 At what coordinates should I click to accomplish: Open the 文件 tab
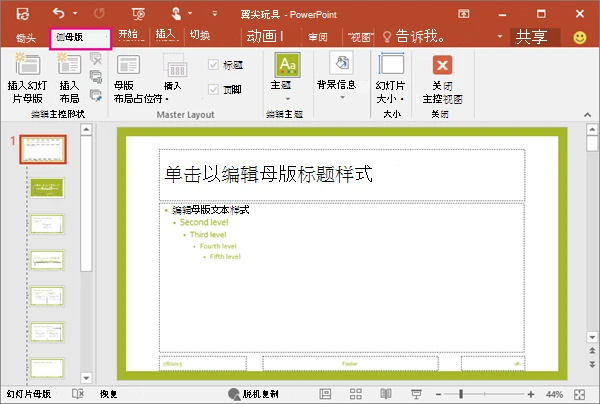(x=26, y=38)
